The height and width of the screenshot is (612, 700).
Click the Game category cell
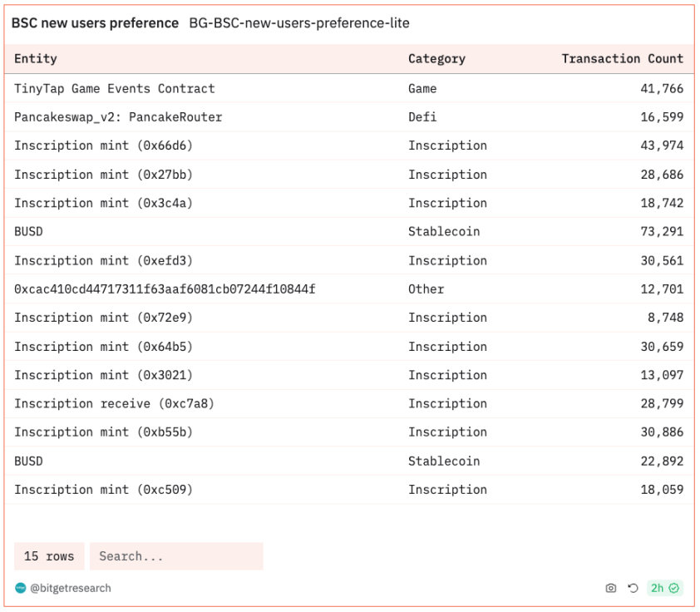click(x=422, y=89)
